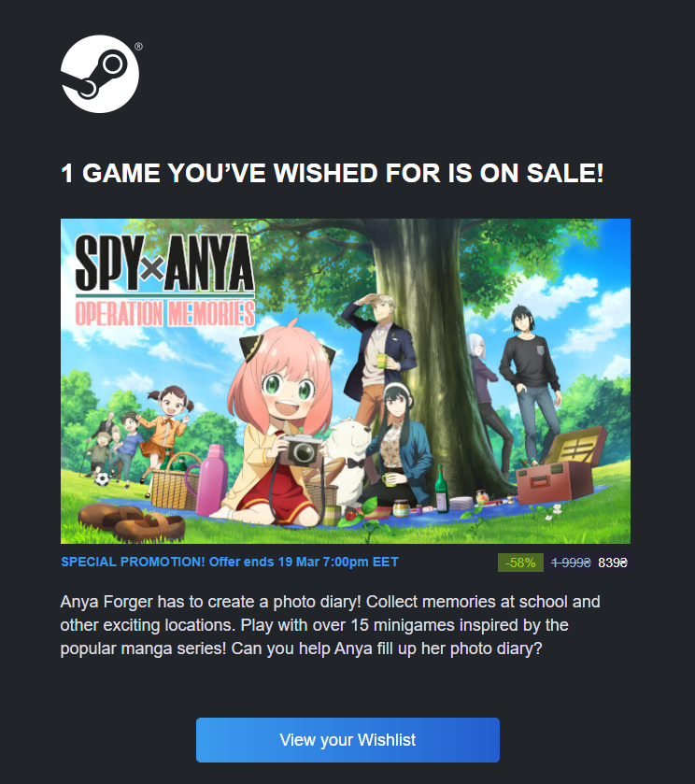The width and height of the screenshot is (695, 784).
Task: Click the -58% discount badge
Action: pyautogui.click(x=520, y=563)
